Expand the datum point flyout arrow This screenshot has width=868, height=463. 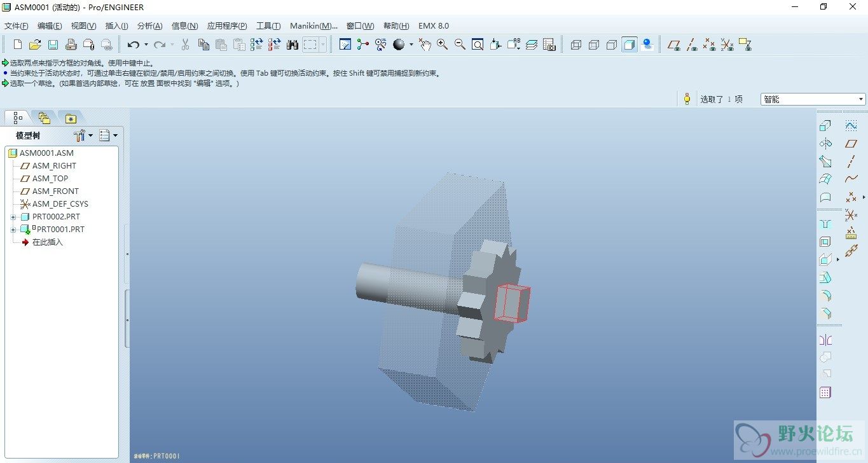tap(864, 198)
